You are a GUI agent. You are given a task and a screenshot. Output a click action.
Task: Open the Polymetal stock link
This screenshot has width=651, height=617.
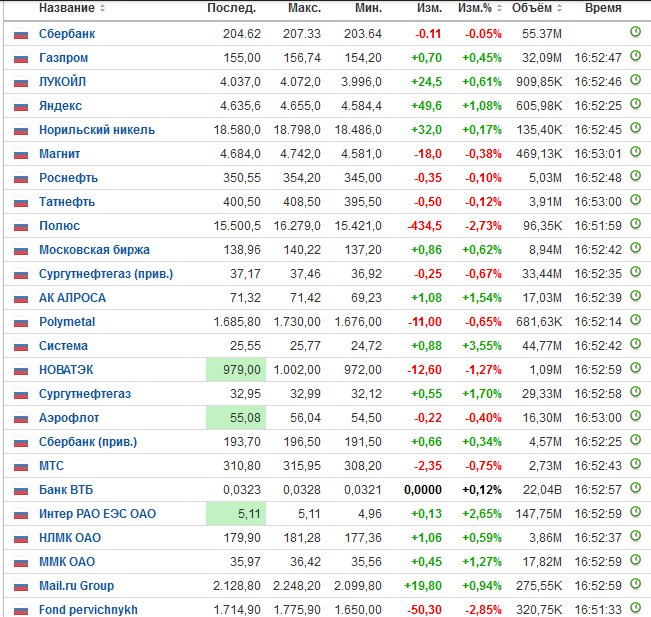point(67,322)
